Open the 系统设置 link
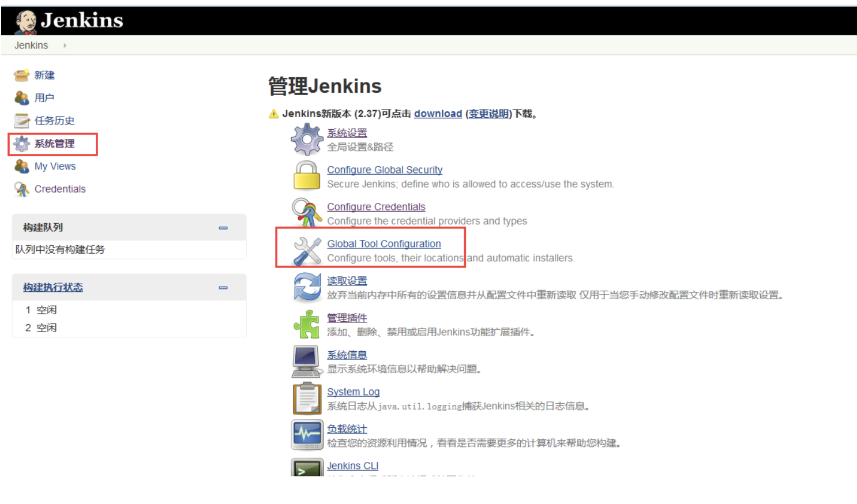 [x=347, y=133]
